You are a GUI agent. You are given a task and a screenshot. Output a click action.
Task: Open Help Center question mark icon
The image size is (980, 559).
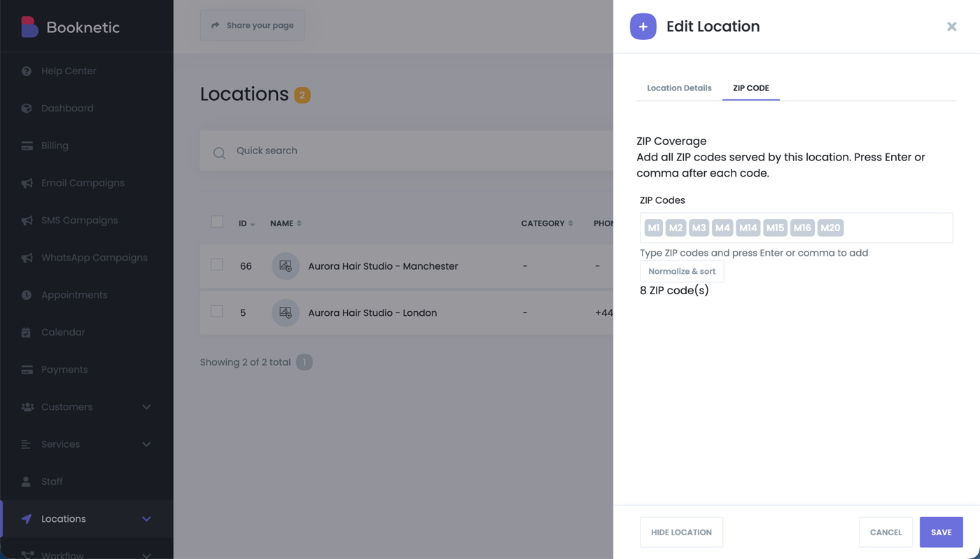pyautogui.click(x=27, y=71)
